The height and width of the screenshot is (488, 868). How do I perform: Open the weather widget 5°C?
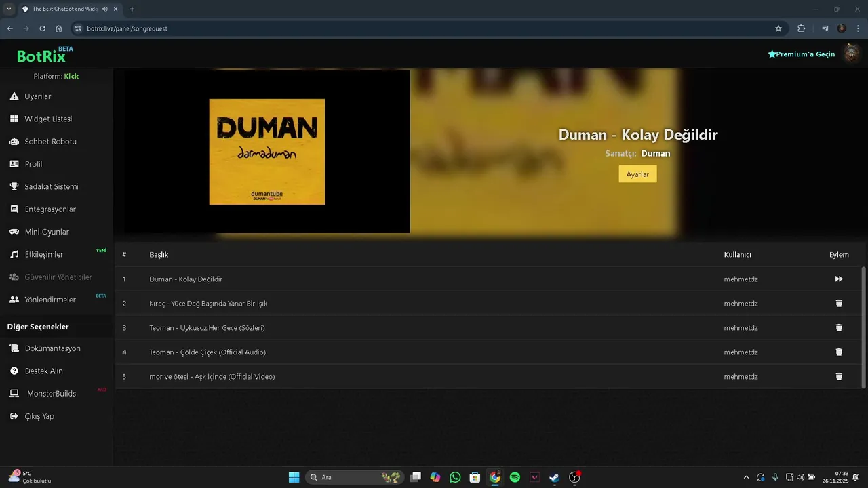pyautogui.click(x=30, y=477)
